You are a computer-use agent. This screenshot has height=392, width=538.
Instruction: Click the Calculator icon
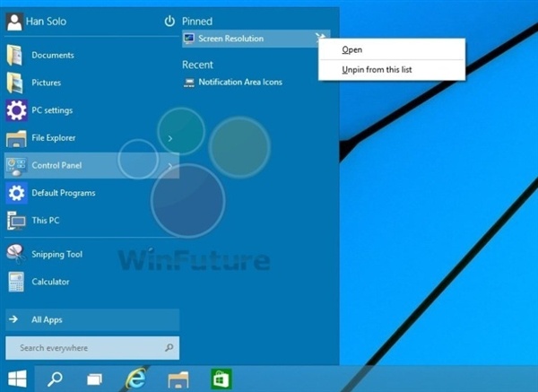tap(16, 282)
